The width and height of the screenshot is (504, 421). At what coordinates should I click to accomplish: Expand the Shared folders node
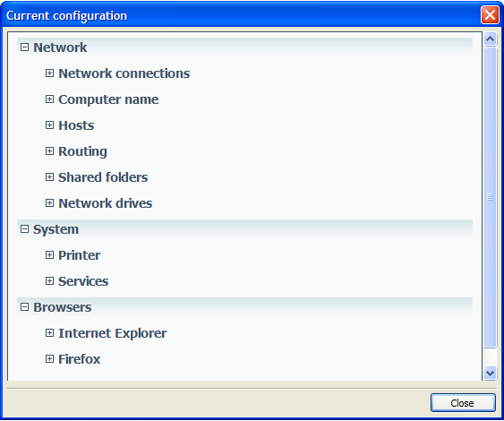(x=49, y=176)
